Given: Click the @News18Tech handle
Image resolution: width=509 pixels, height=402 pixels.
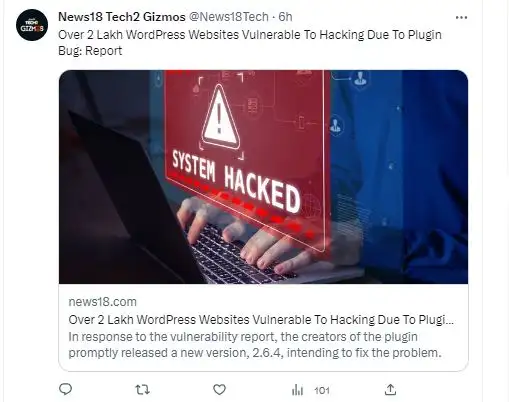Looking at the screenshot, I should 229,17.
